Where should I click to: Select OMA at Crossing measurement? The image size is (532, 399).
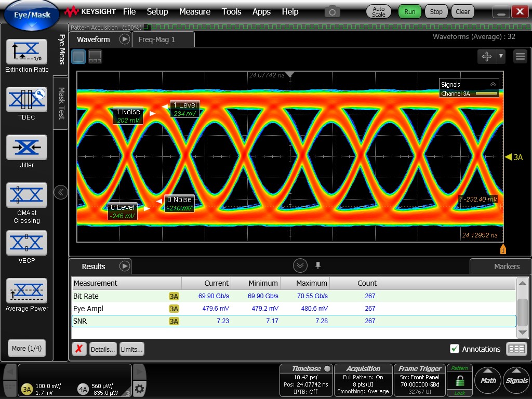coord(26,195)
